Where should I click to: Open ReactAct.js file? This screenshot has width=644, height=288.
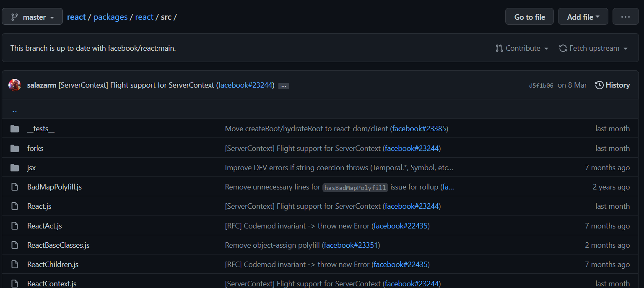pos(44,226)
